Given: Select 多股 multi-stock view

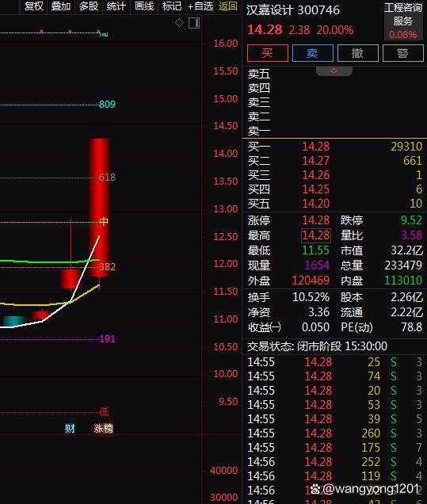Looking at the screenshot, I should click(89, 6).
